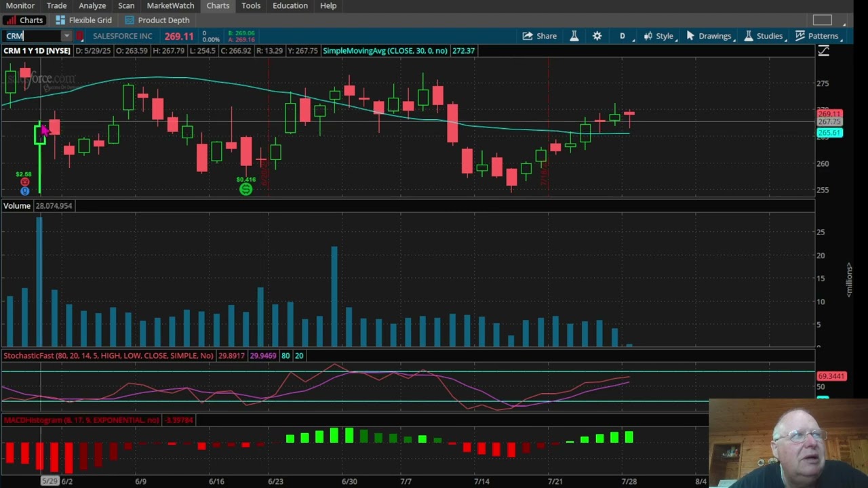Click the 6/16 date on the time axis
Viewport: 868px width, 488px height.
(x=216, y=481)
